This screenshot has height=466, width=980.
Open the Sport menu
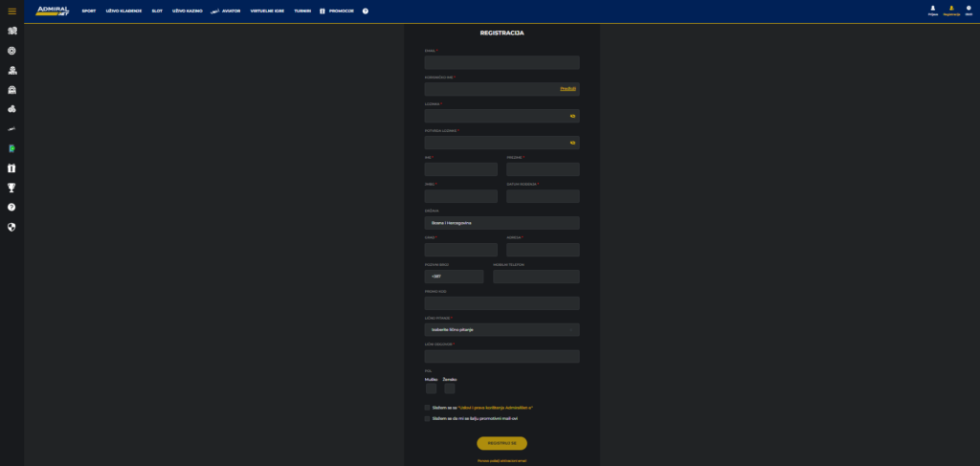click(89, 11)
